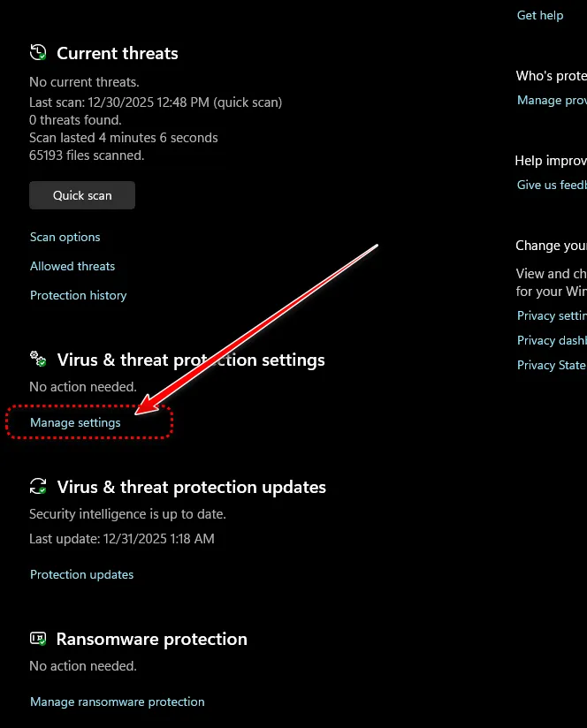Screen dimensions: 587x728
Task: Open Manage ransomware protection
Action: [118, 701]
